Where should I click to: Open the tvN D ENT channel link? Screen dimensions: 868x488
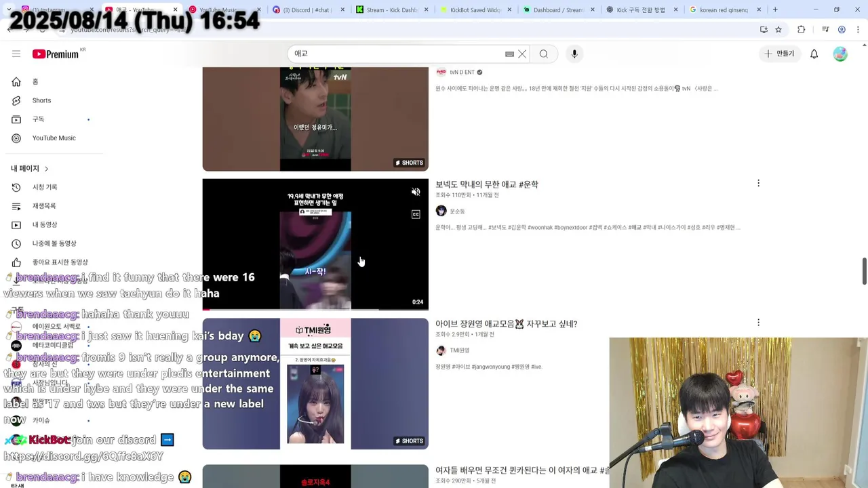click(462, 72)
